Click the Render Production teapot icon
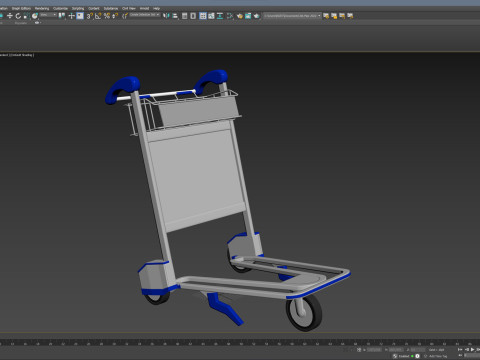 (x=257, y=16)
